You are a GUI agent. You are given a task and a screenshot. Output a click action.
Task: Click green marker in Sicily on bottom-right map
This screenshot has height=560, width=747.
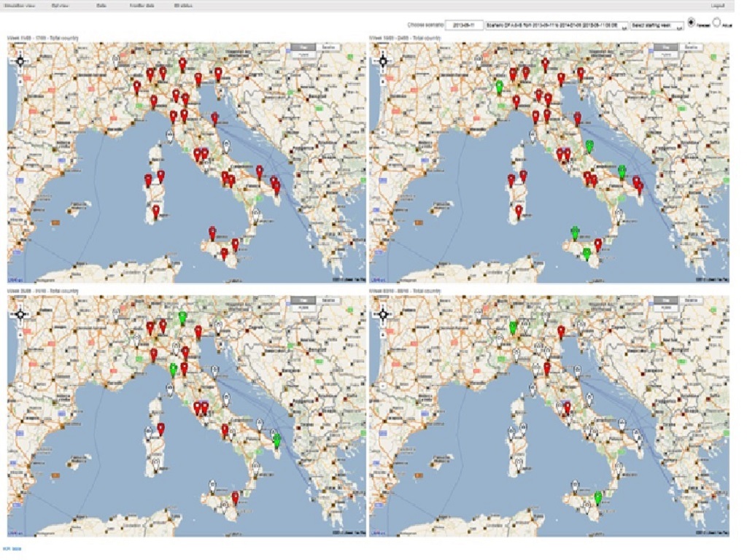tap(598, 499)
